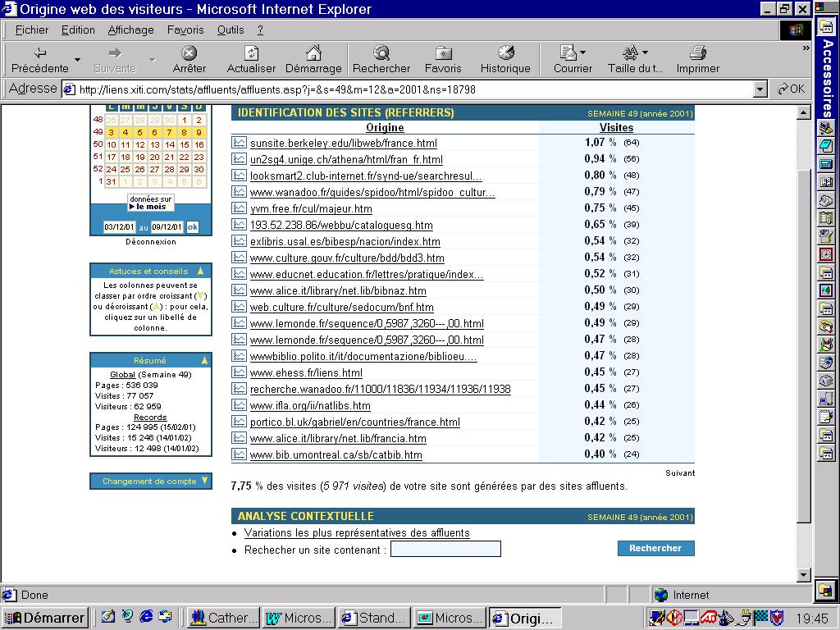
Task: Go back with the Précédente button
Action: pos(39,59)
